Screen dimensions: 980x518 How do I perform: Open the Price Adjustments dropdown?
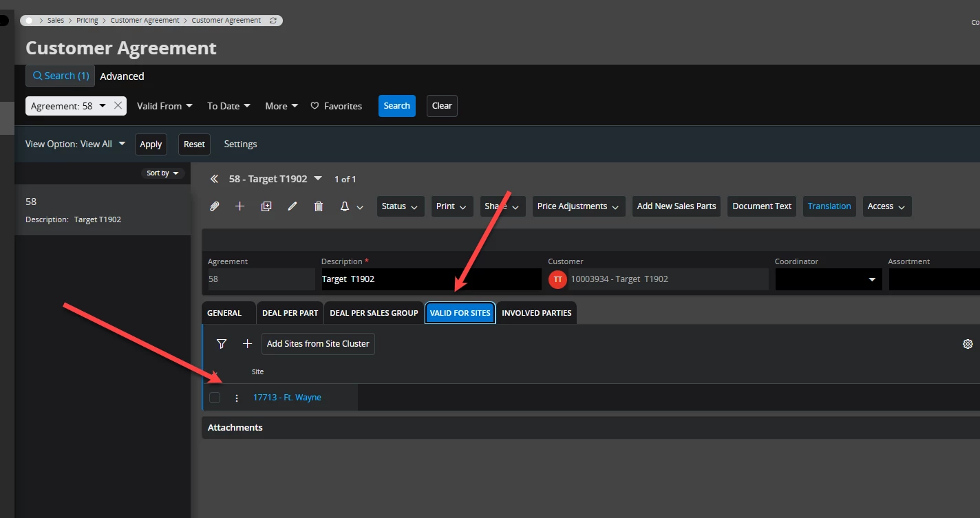coord(578,206)
